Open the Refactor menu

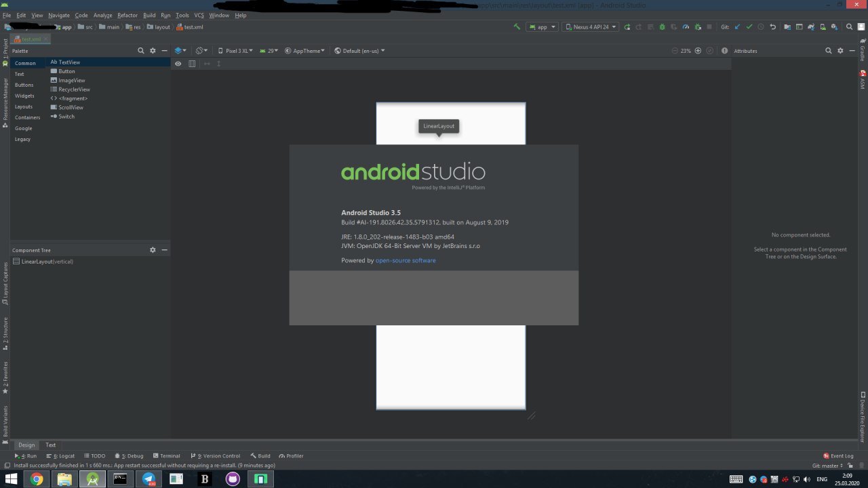click(x=127, y=15)
